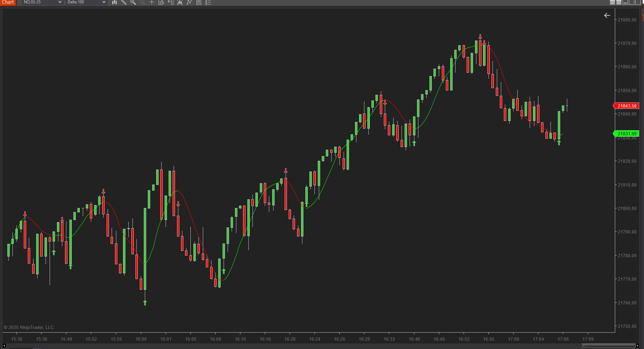Click the 16:16 time axis label
Viewport: 644px width, 349px height.
tap(265, 339)
